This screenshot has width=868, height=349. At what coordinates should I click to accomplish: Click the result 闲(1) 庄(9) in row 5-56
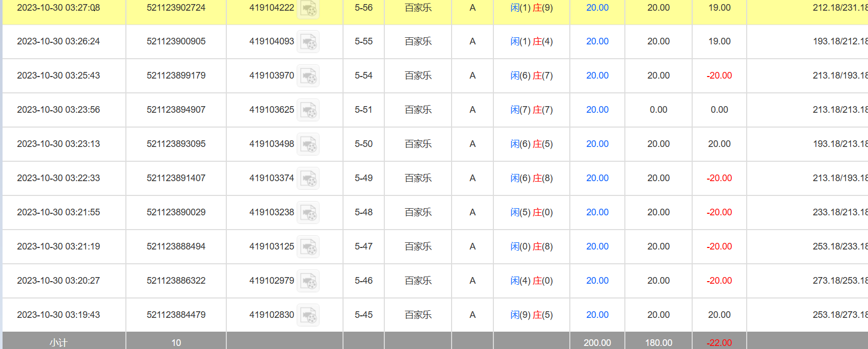pos(531,8)
